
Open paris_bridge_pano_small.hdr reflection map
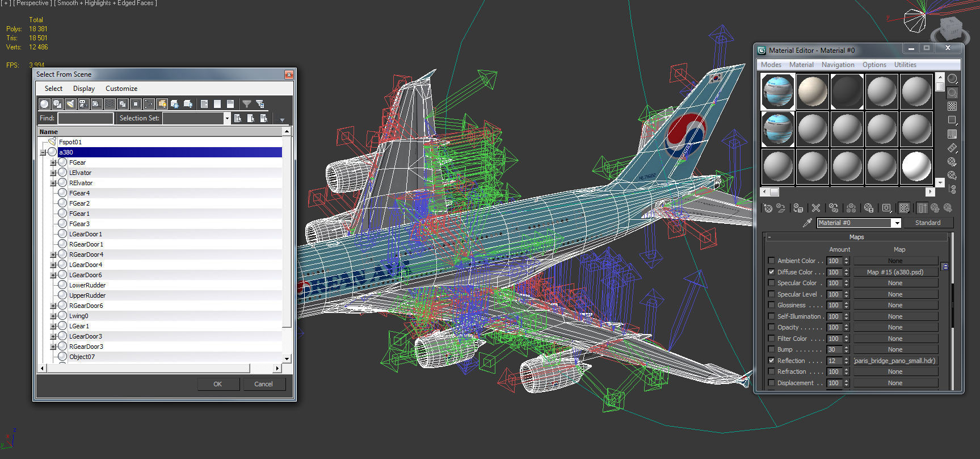895,361
